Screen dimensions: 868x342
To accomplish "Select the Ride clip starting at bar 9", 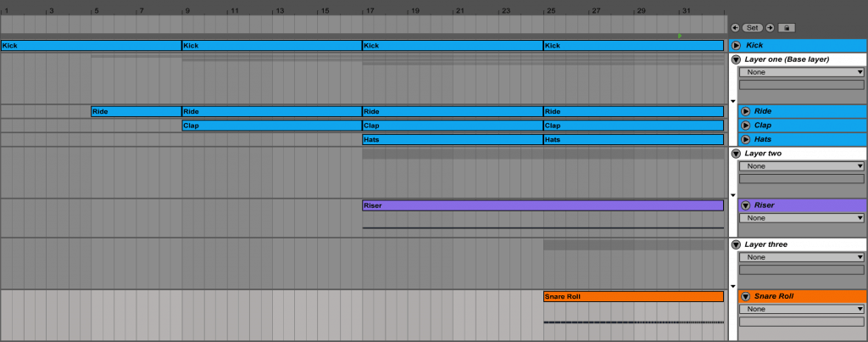I will (x=272, y=111).
